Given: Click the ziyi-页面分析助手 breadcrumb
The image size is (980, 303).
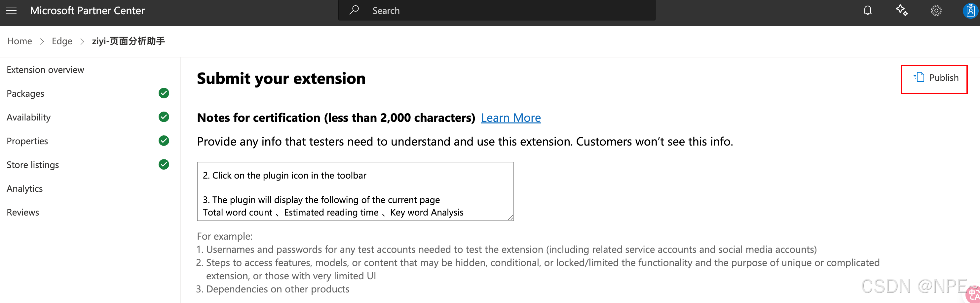Looking at the screenshot, I should click(x=129, y=41).
